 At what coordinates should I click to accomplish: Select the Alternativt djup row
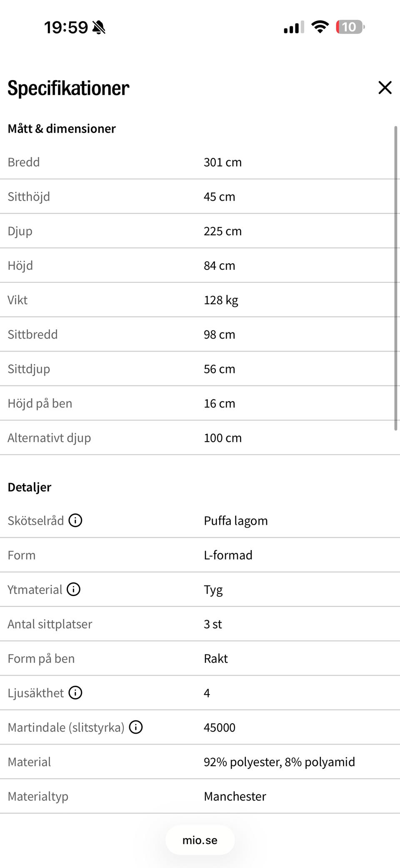(200, 438)
